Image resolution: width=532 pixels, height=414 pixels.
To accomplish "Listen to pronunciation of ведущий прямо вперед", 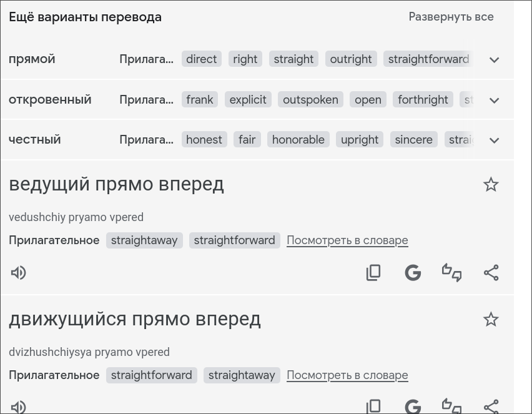I will 19,273.
